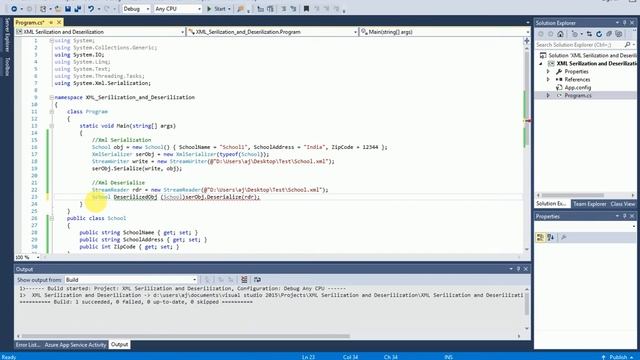Click the Show All Files icon in Solution Explorer

619,34
